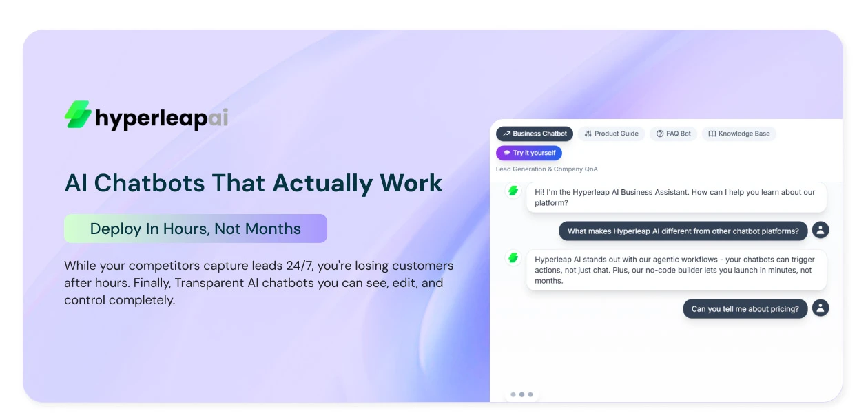Click the bot avatar beside the greeting message
Screen dimensions: 868x413
click(513, 191)
